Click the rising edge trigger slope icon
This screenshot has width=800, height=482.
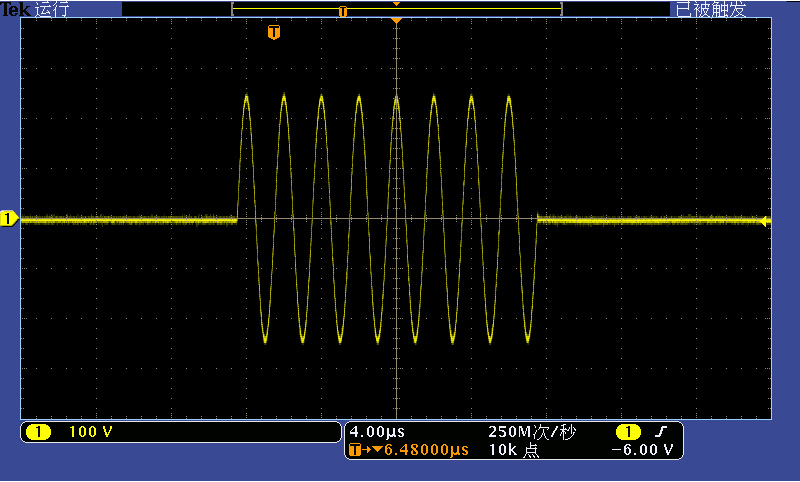click(660, 432)
